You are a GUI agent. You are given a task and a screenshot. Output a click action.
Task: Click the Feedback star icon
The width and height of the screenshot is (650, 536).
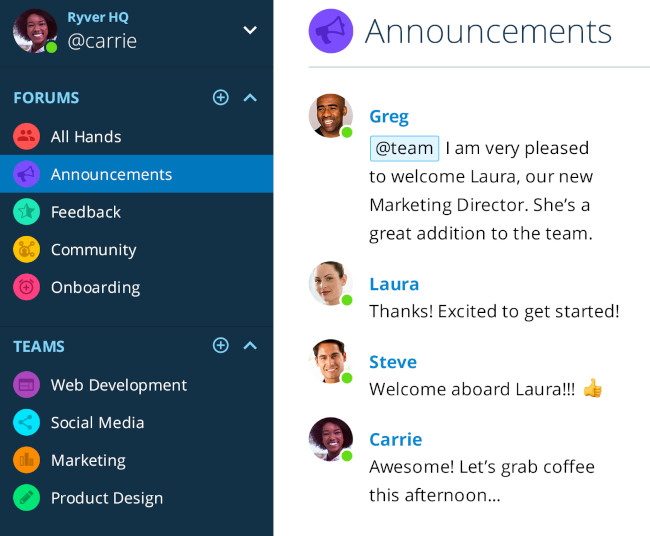tap(26, 212)
